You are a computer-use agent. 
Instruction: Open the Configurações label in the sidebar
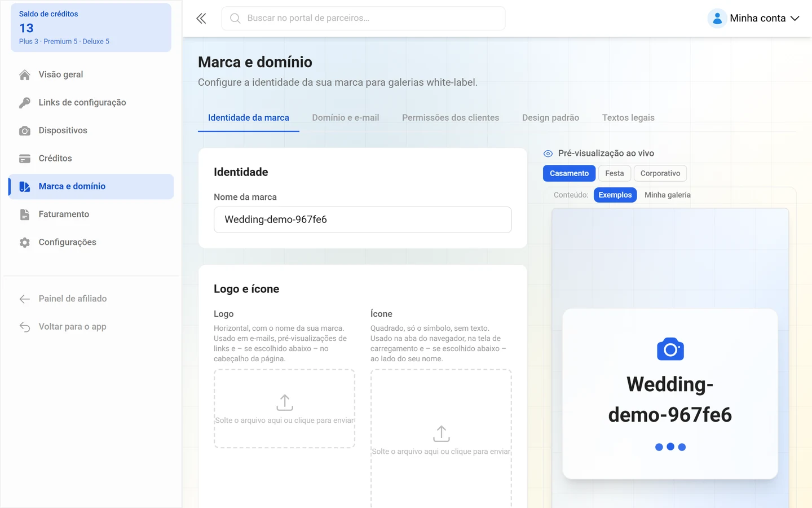coord(67,242)
